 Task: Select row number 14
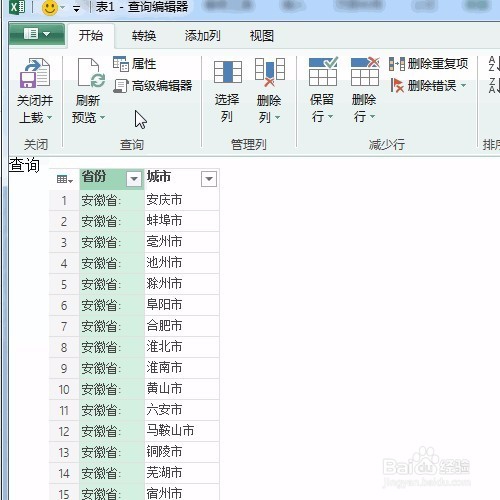[64, 474]
